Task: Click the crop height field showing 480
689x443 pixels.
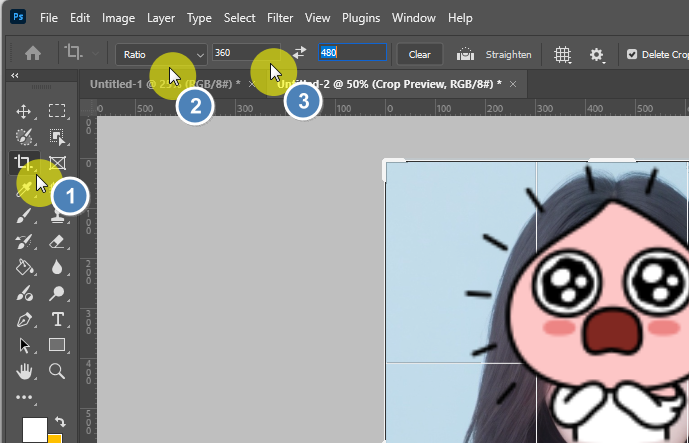Action: coord(352,52)
